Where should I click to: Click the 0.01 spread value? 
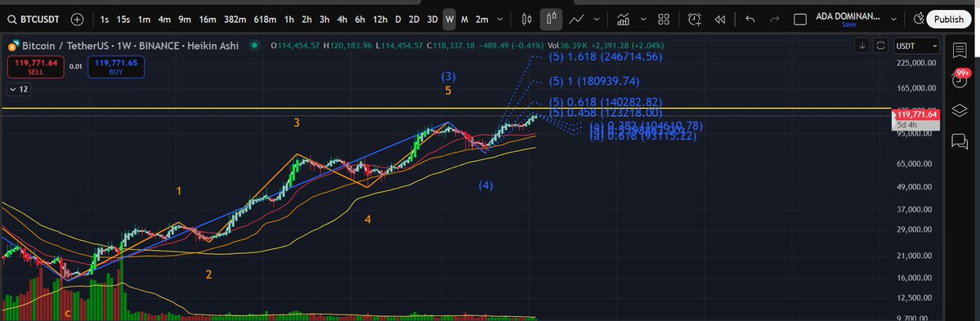(76, 66)
